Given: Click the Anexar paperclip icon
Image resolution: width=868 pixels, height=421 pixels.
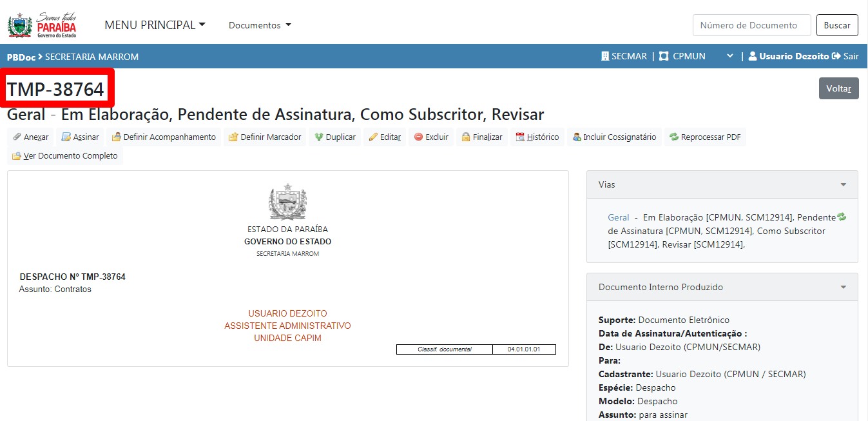Looking at the screenshot, I should (x=17, y=137).
